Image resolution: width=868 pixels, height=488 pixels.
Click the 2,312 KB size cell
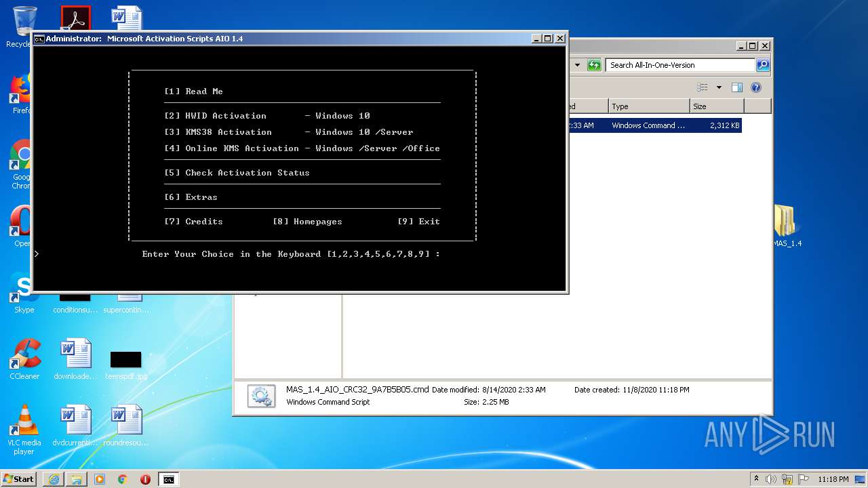[x=724, y=125]
